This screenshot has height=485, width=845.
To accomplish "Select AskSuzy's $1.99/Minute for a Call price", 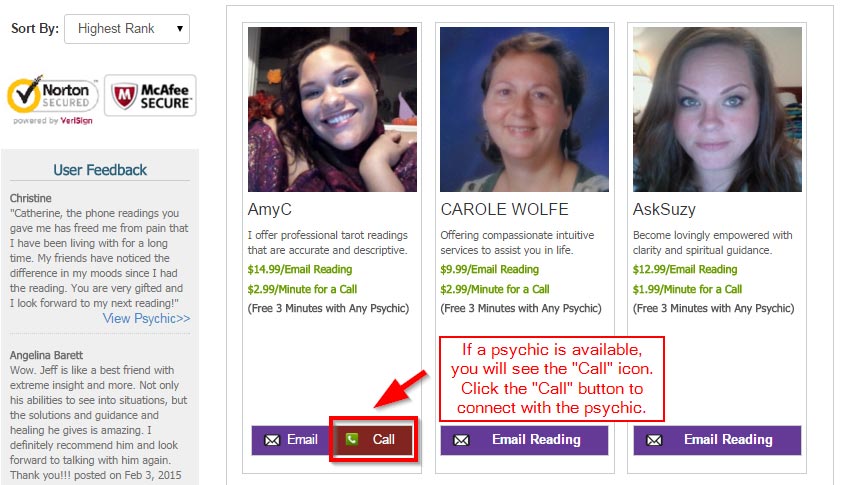I will (x=687, y=289).
